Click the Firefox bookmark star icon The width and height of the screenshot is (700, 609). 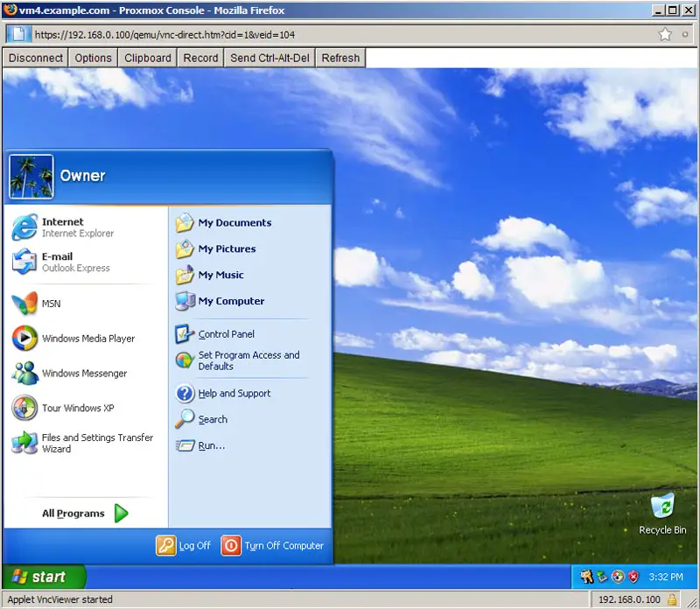pyautogui.click(x=665, y=34)
